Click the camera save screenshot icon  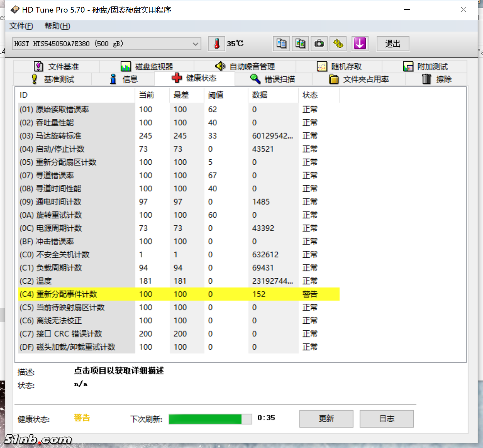[x=319, y=44]
